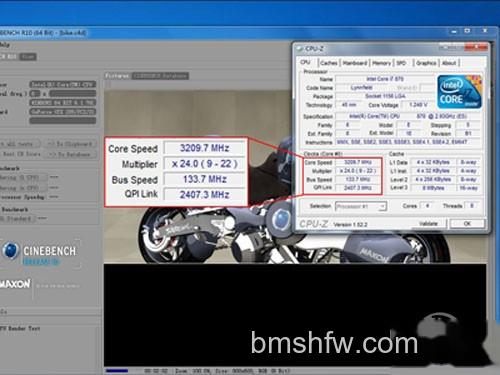Image resolution: width=500 pixels, height=375 pixels.
Task: Switch to the Caches tab in CPU-Z
Action: pos(329,63)
